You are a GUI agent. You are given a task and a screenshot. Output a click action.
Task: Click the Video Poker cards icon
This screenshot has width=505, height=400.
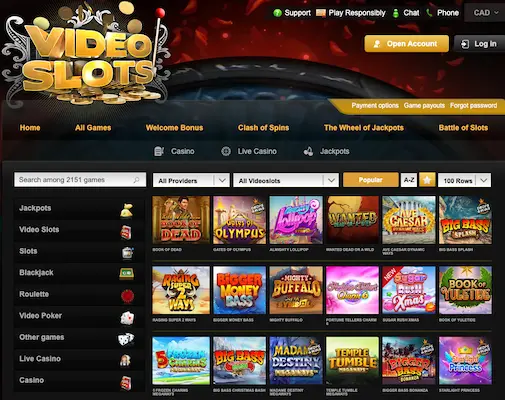(127, 318)
